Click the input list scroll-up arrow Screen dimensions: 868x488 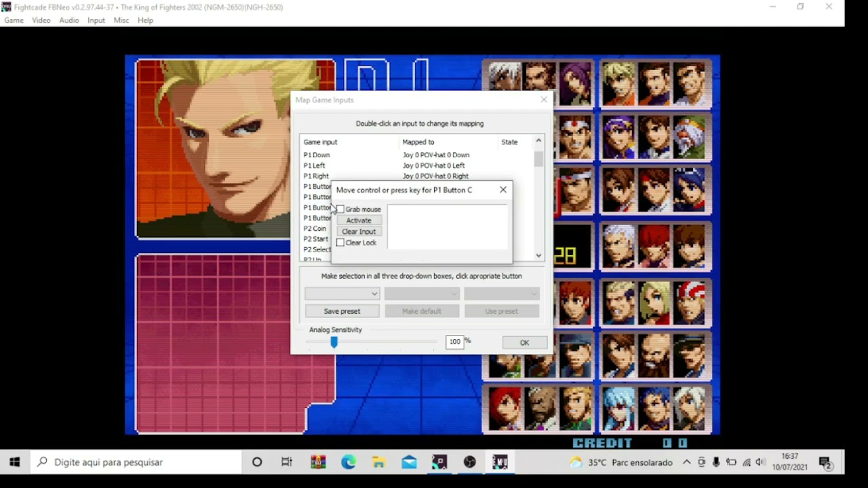(539, 141)
